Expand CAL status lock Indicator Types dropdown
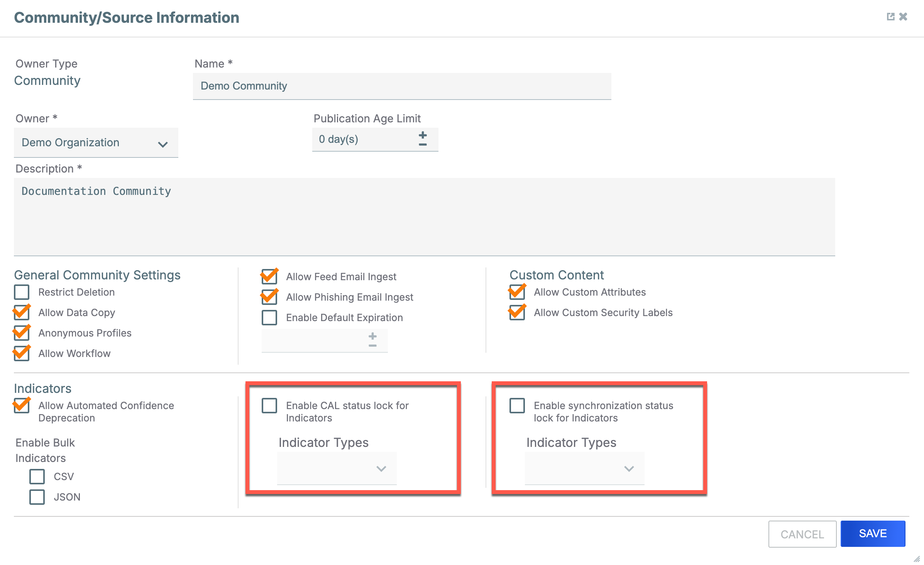The image size is (924, 565). (337, 469)
